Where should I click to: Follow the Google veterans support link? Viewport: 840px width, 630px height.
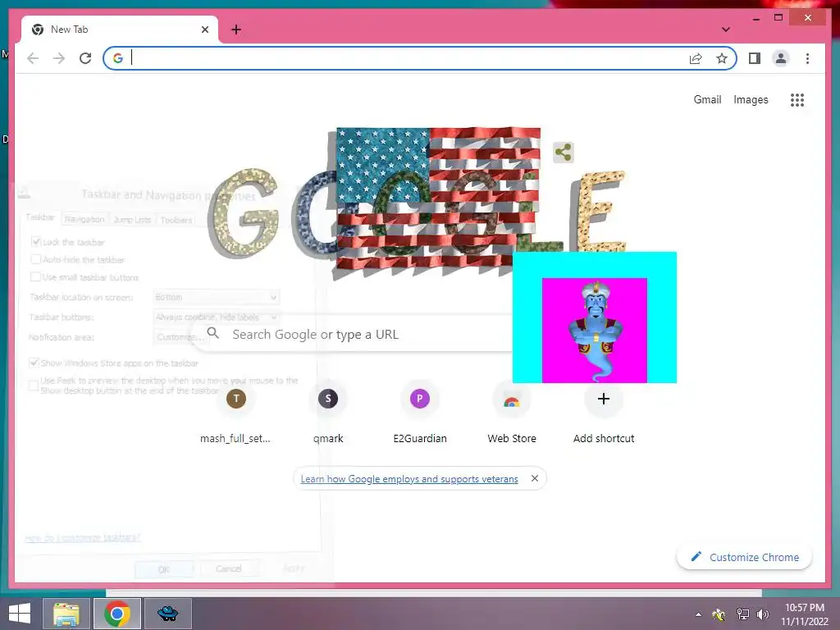tap(409, 479)
